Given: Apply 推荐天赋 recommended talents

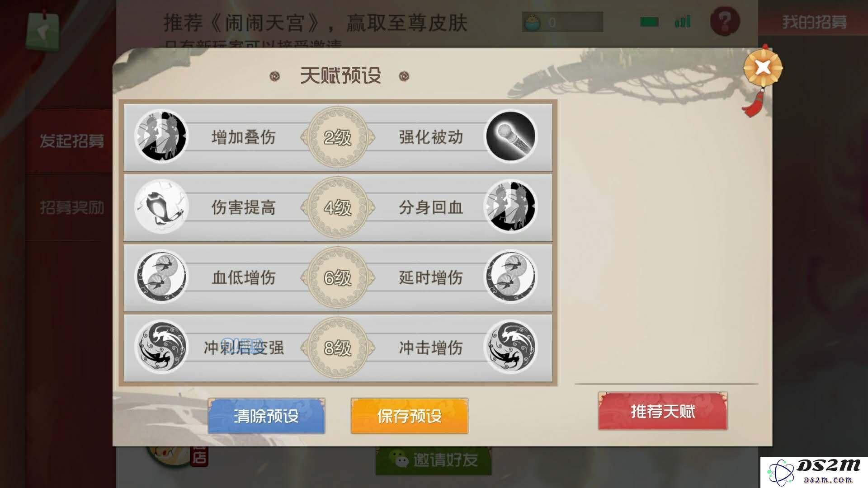Looking at the screenshot, I should [663, 411].
